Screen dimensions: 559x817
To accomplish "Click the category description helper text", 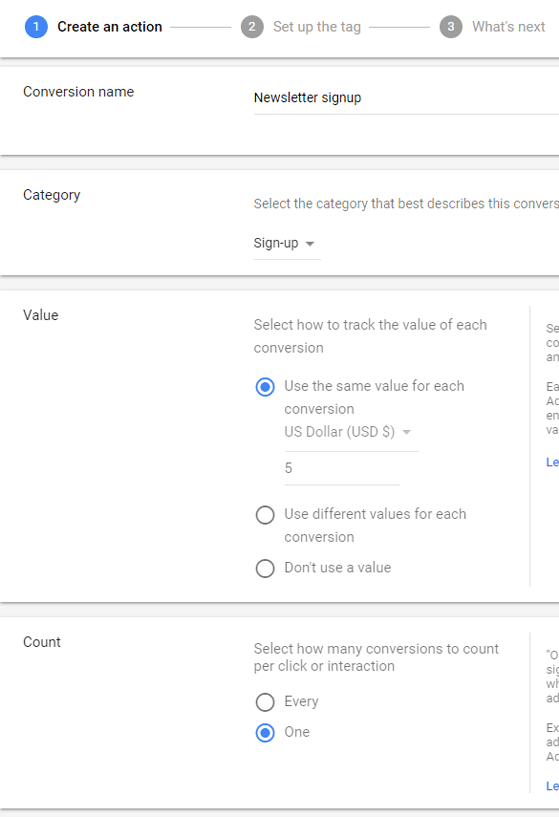I will [406, 204].
